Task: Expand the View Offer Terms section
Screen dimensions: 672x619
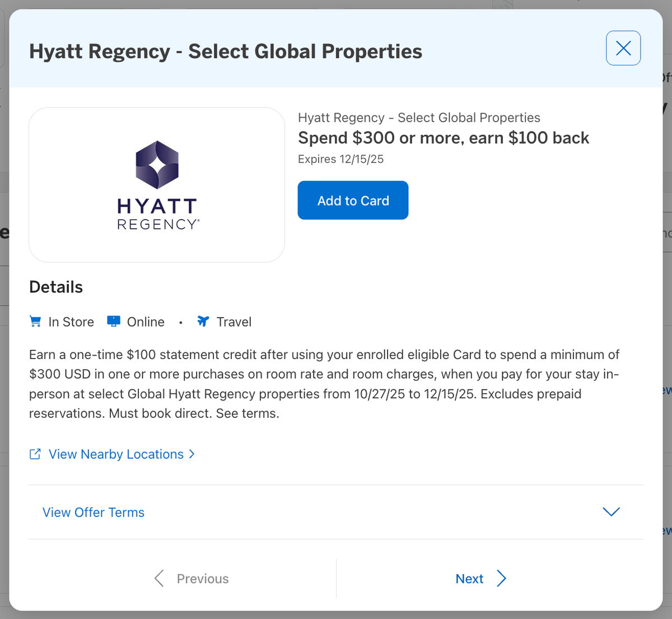Action: coord(93,512)
